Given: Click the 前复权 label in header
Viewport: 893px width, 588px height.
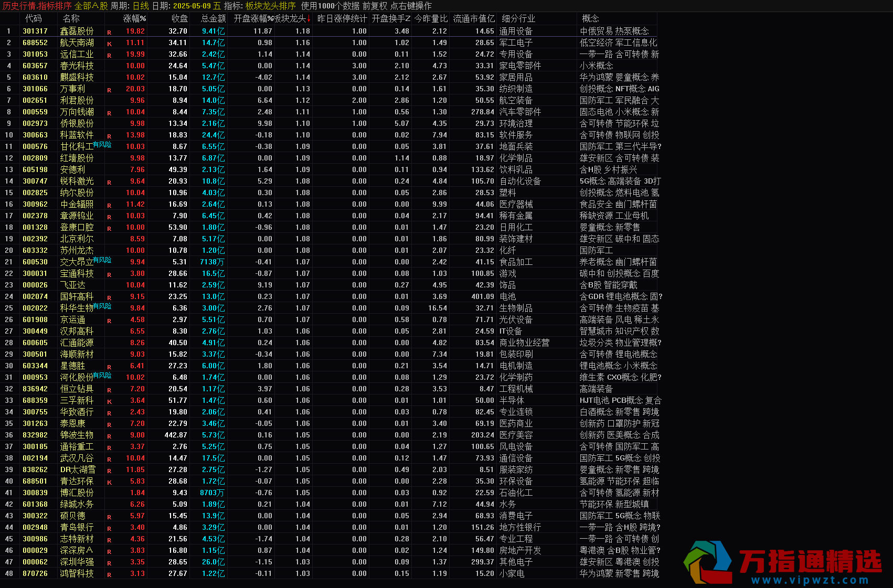Looking at the screenshot, I should click(375, 6).
